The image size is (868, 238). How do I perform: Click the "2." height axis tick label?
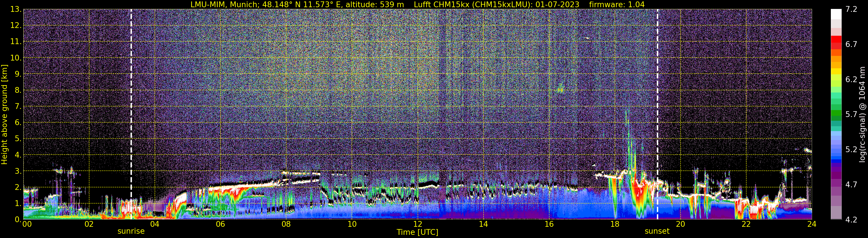coord(18,188)
